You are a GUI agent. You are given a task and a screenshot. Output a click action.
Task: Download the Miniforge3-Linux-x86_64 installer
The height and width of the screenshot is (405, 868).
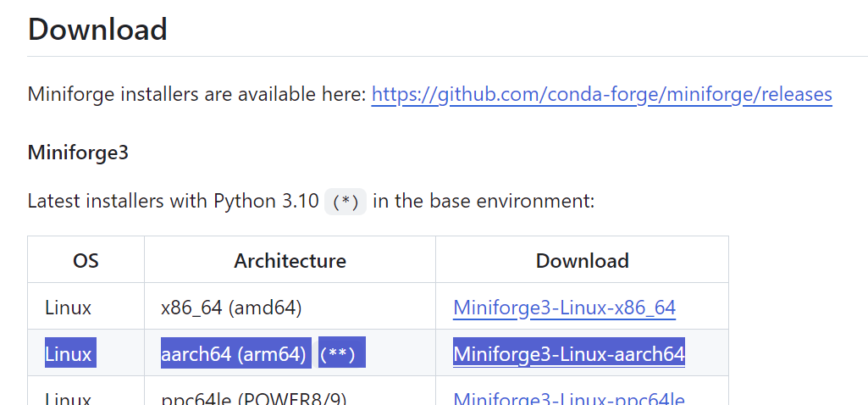pyautogui.click(x=564, y=308)
